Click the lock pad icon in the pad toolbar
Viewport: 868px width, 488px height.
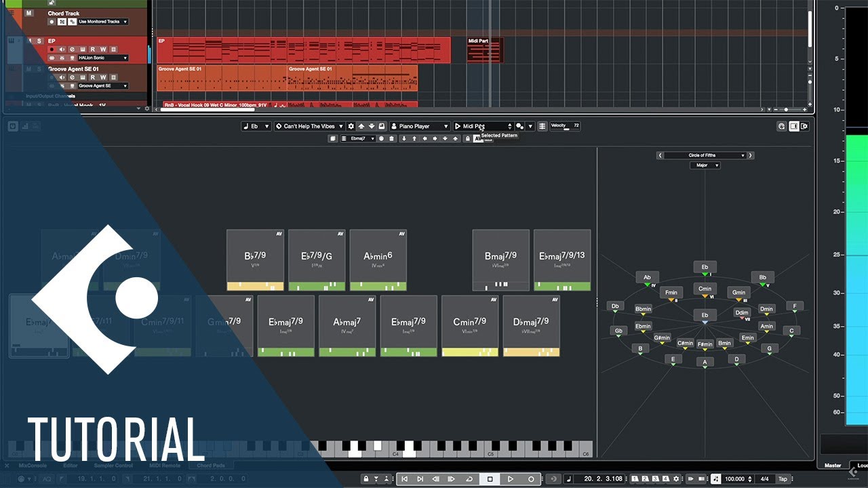[467, 138]
